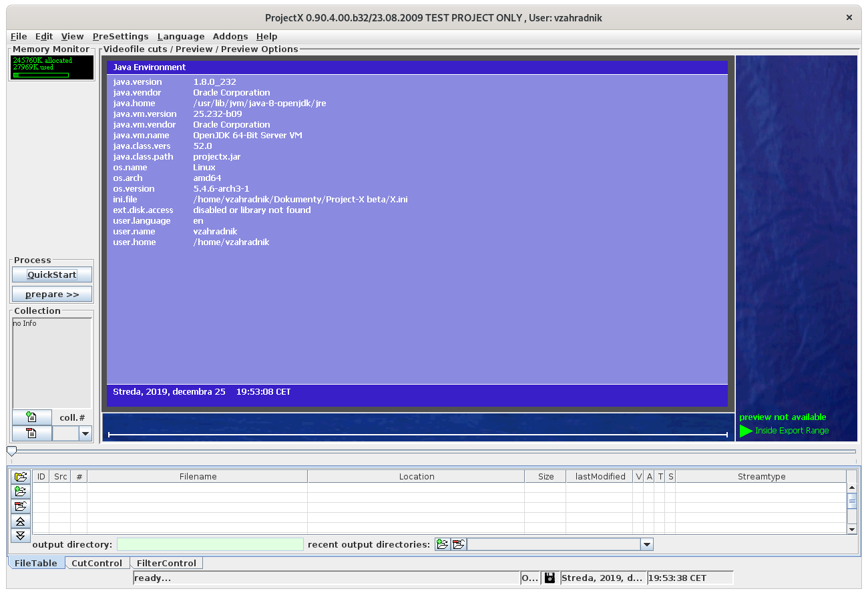The width and height of the screenshot is (868, 595).
Task: Click 'preview not available' text
Action: coord(783,417)
